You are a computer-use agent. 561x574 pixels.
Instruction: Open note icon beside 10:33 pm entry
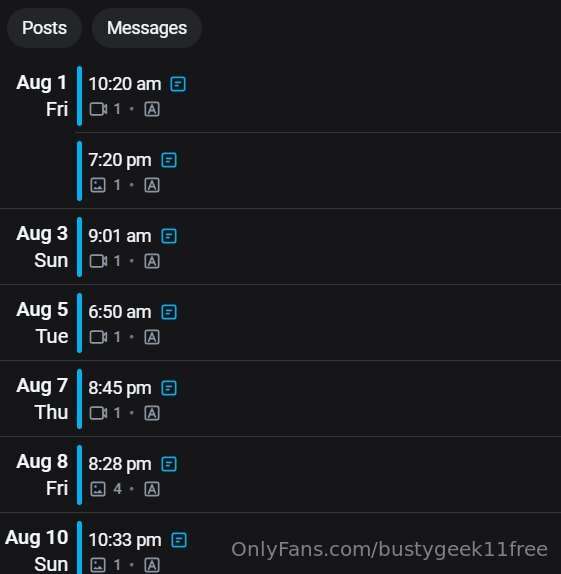pyautogui.click(x=179, y=540)
